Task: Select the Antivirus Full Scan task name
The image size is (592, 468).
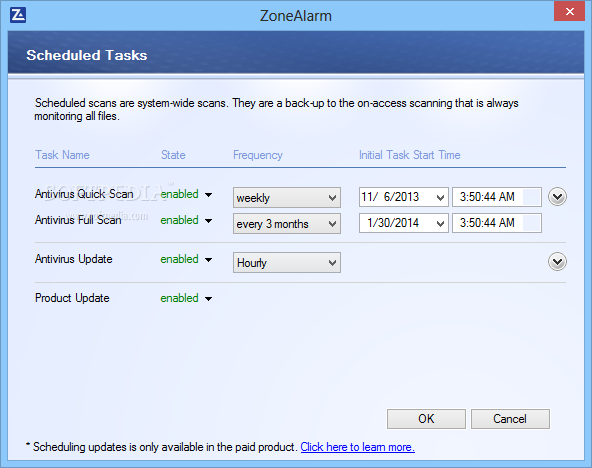Action: click(78, 220)
